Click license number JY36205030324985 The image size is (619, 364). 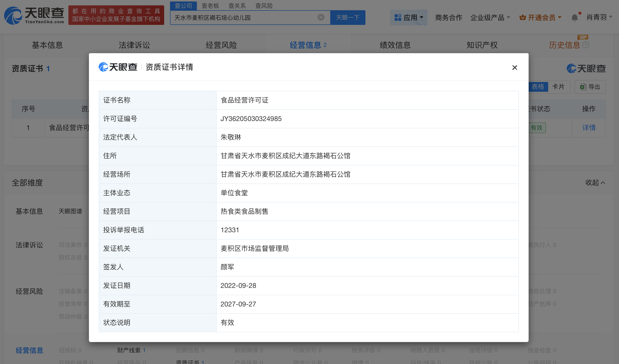[251, 119]
